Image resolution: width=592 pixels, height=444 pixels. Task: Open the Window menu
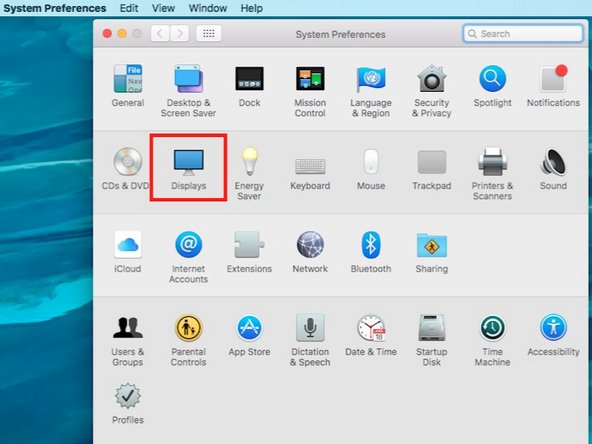click(x=208, y=8)
